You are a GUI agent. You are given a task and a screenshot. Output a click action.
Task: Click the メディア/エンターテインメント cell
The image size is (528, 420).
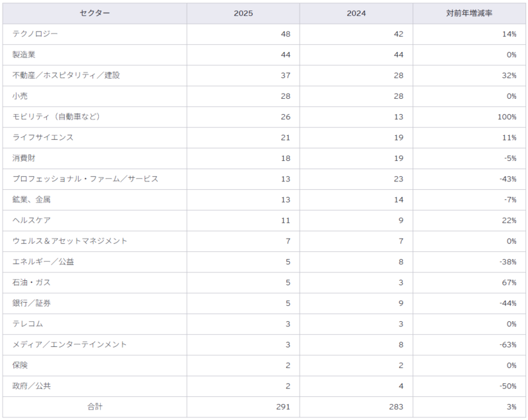(94, 345)
